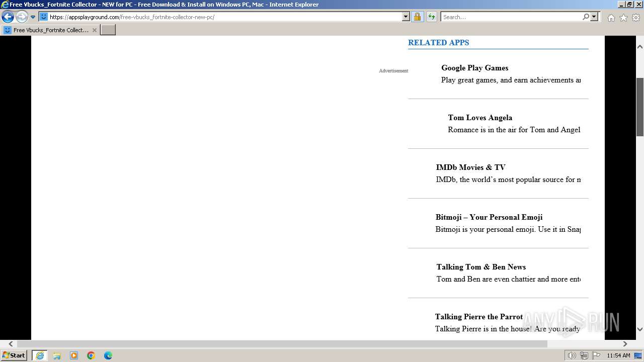Click the vertical scrollbar thumb
Screen dimensions: 644x362
click(x=640, y=107)
